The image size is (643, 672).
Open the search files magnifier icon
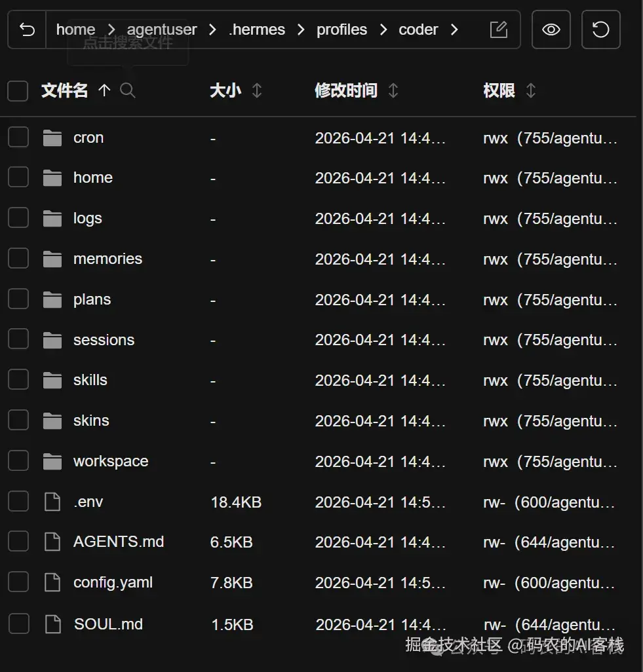[x=128, y=90]
